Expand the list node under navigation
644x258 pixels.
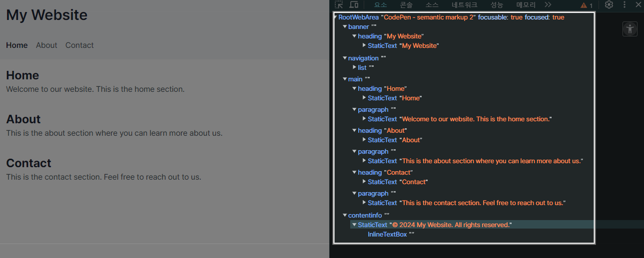354,67
